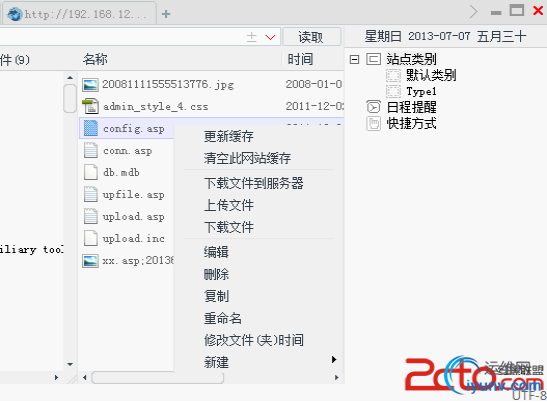This screenshot has width=547, height=402.
Task: Choose 更新缓存 from context menu
Action: tap(228, 136)
